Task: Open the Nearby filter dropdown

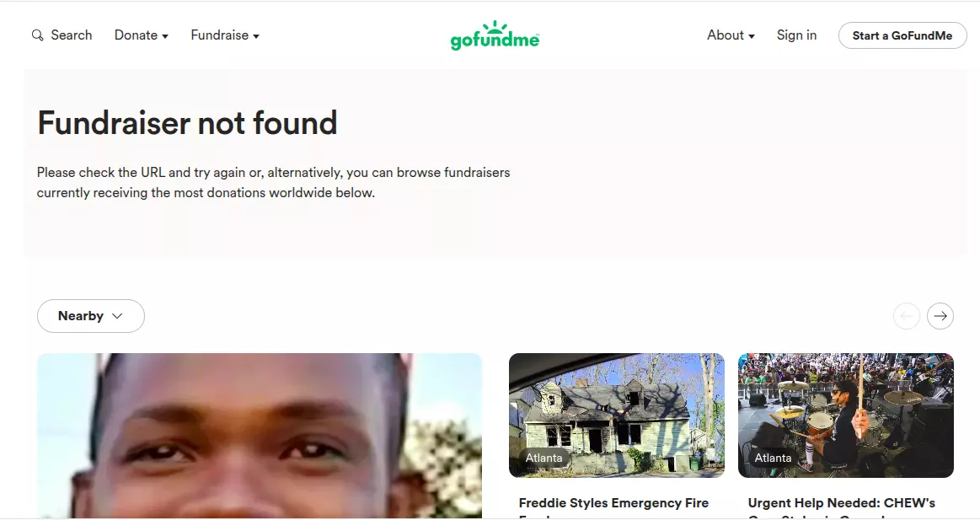Action: click(x=91, y=316)
